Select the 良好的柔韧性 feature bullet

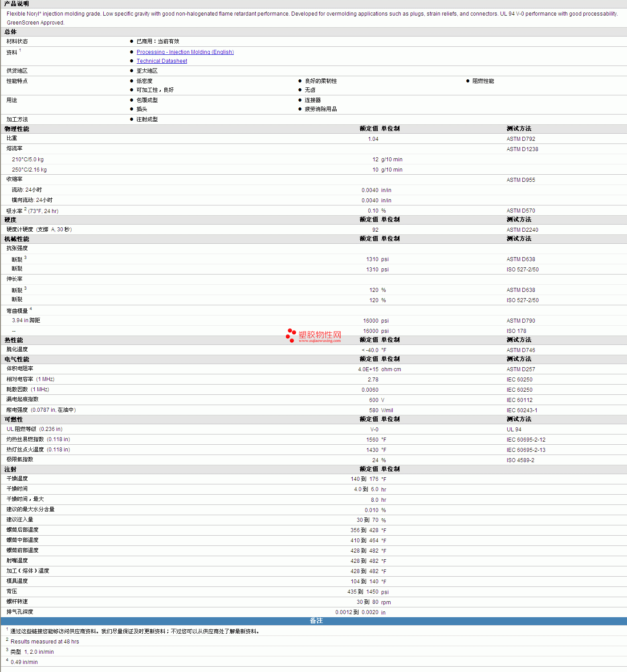pos(321,81)
